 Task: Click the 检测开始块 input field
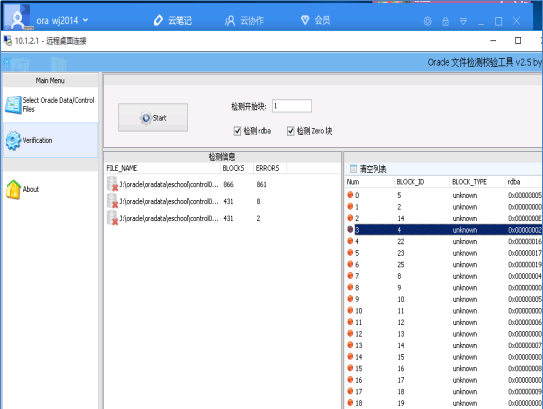pyautogui.click(x=292, y=106)
